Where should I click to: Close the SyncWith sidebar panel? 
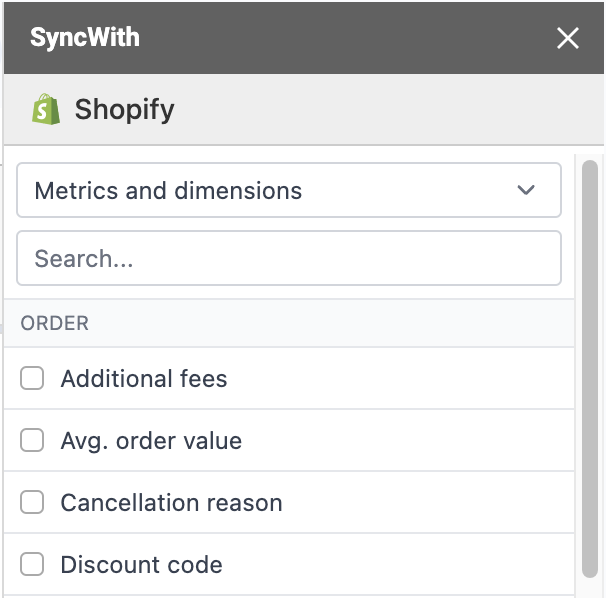pyautogui.click(x=568, y=38)
